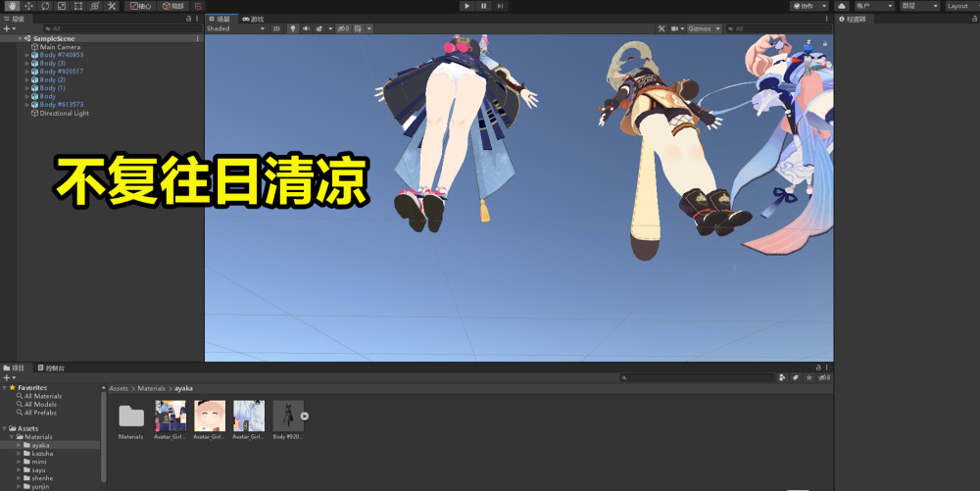Select the Move tool
The width and height of the screenshot is (980, 491).
[x=28, y=6]
